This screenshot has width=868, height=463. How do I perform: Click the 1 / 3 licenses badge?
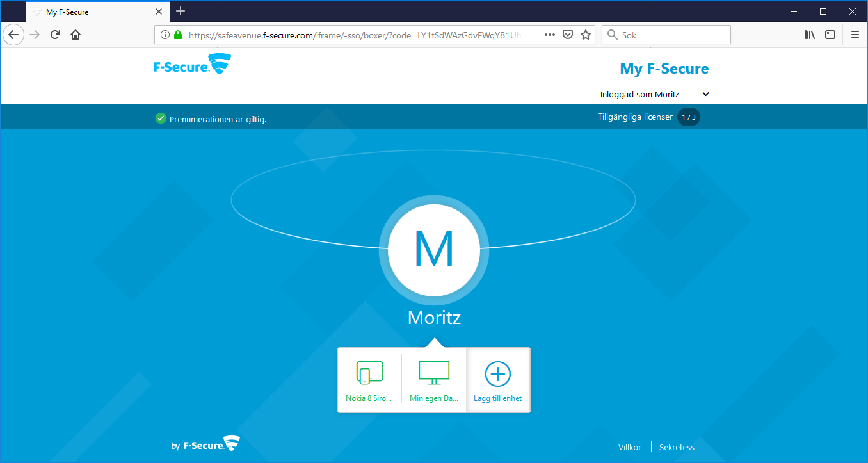point(689,117)
